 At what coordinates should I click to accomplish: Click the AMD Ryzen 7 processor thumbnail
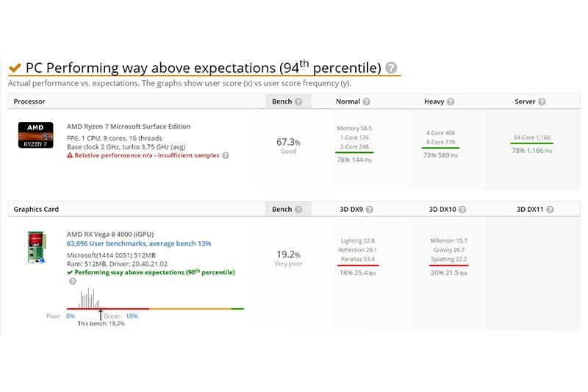pos(35,135)
